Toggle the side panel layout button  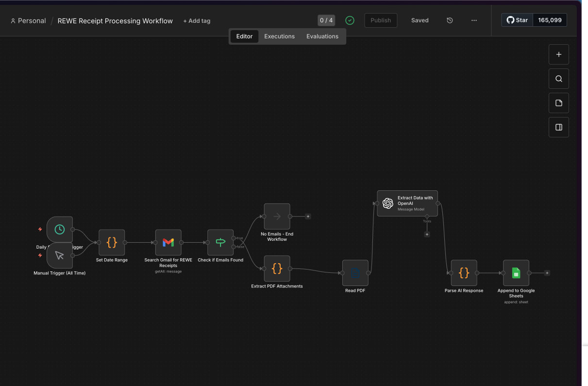(559, 127)
